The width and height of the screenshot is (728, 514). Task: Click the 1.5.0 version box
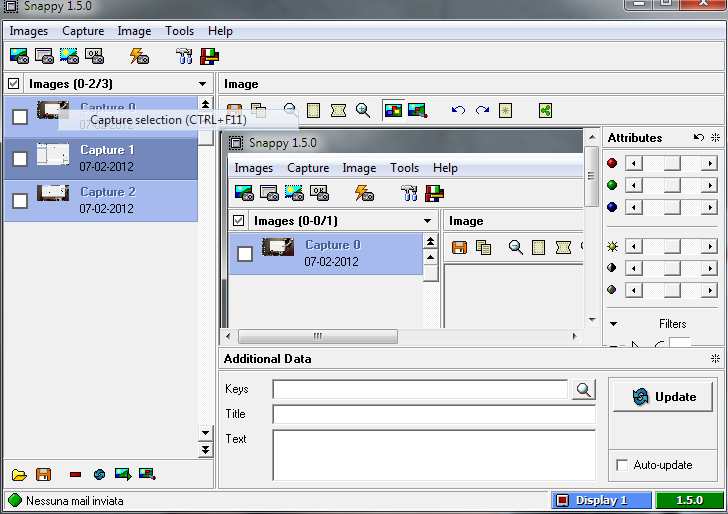point(689,500)
